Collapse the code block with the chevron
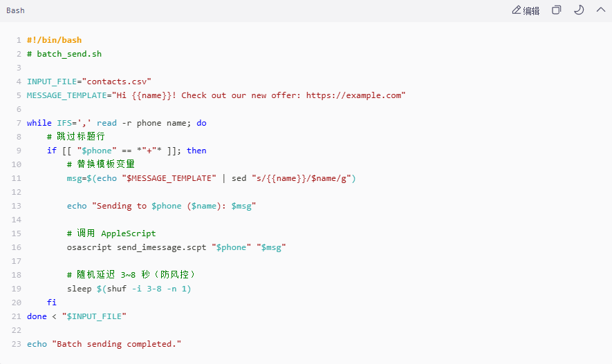 601,10
